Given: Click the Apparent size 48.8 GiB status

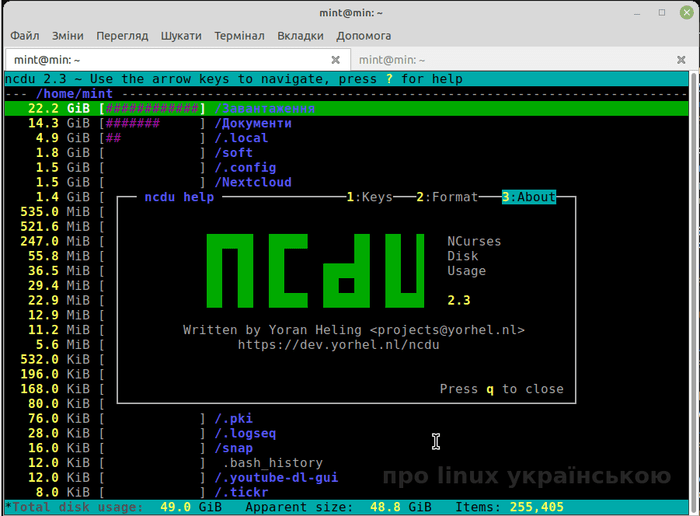Looking at the screenshot, I should (x=338, y=507).
